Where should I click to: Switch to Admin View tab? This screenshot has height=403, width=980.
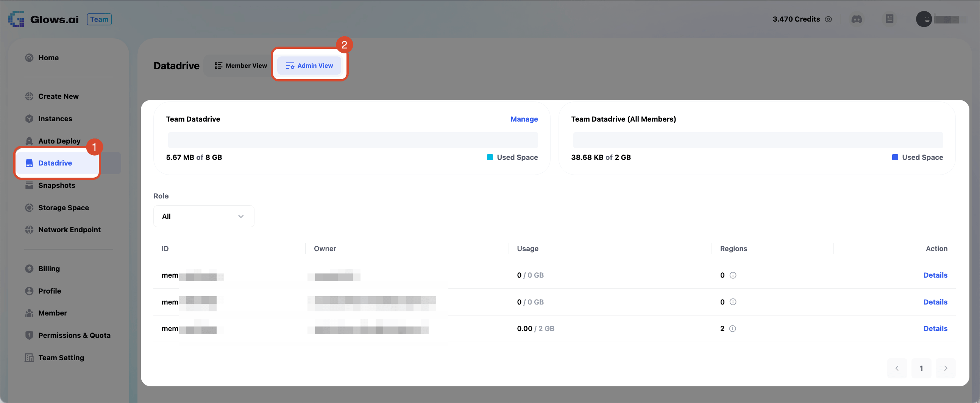tap(309, 66)
